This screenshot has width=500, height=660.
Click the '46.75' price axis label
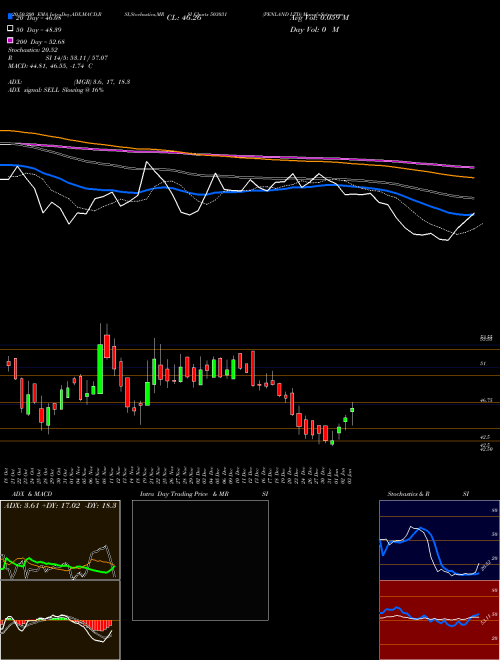[486, 401]
